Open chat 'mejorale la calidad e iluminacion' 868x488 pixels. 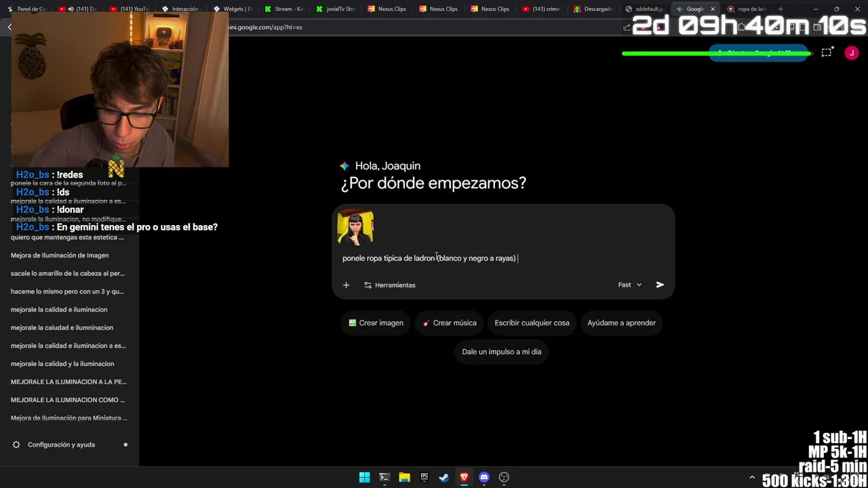point(68,310)
